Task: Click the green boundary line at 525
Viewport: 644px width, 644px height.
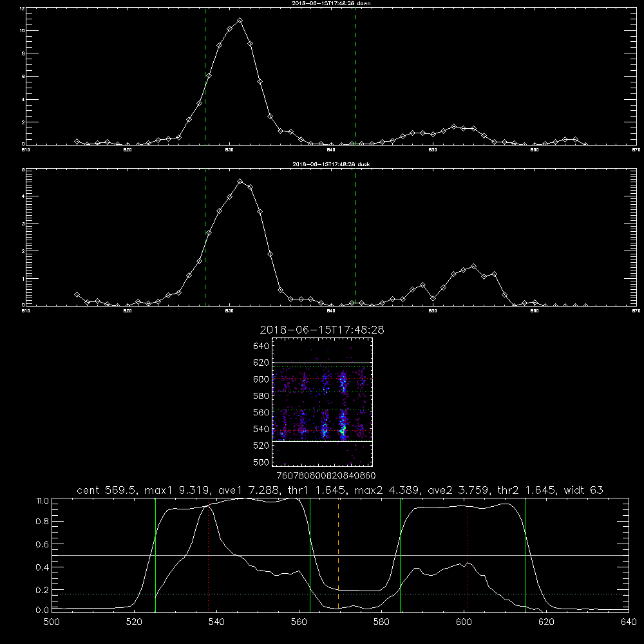Action: click(155, 554)
